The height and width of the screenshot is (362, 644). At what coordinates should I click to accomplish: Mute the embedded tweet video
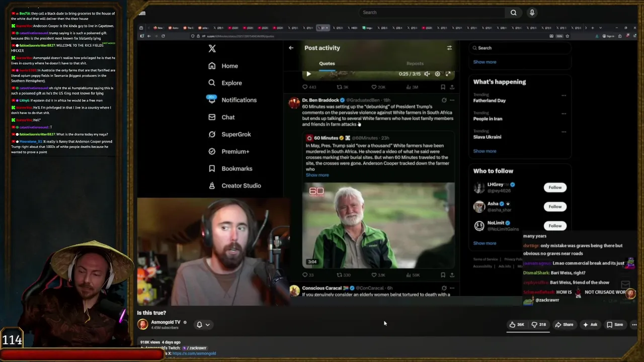click(x=427, y=74)
